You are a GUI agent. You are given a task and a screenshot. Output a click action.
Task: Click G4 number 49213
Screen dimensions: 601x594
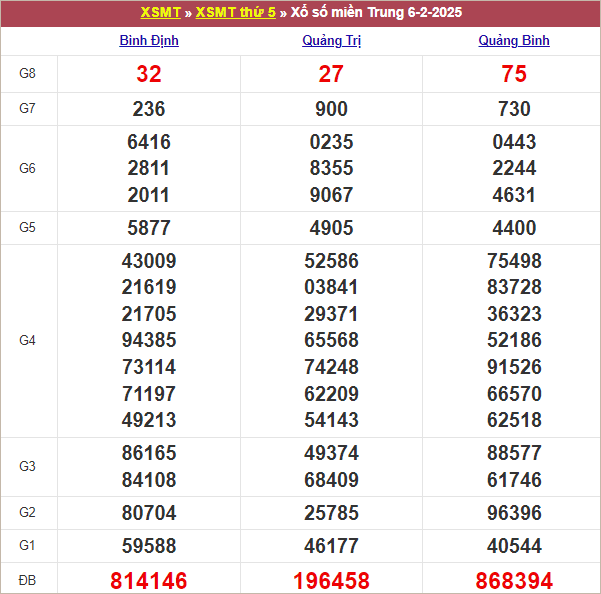point(149,420)
